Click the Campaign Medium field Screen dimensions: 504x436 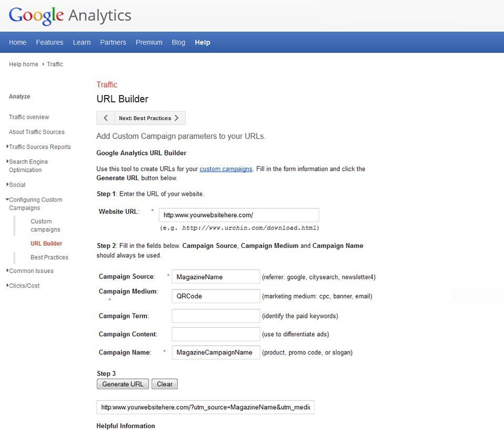216,296
